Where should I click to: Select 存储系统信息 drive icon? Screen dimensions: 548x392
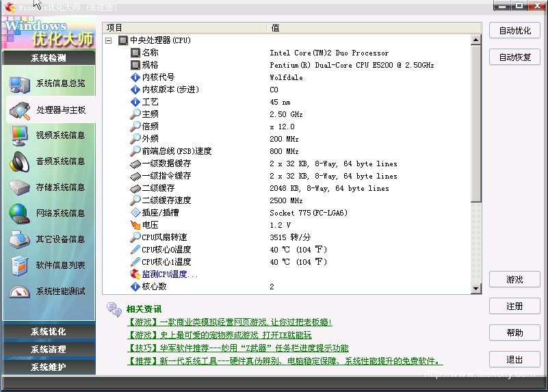[x=19, y=187]
